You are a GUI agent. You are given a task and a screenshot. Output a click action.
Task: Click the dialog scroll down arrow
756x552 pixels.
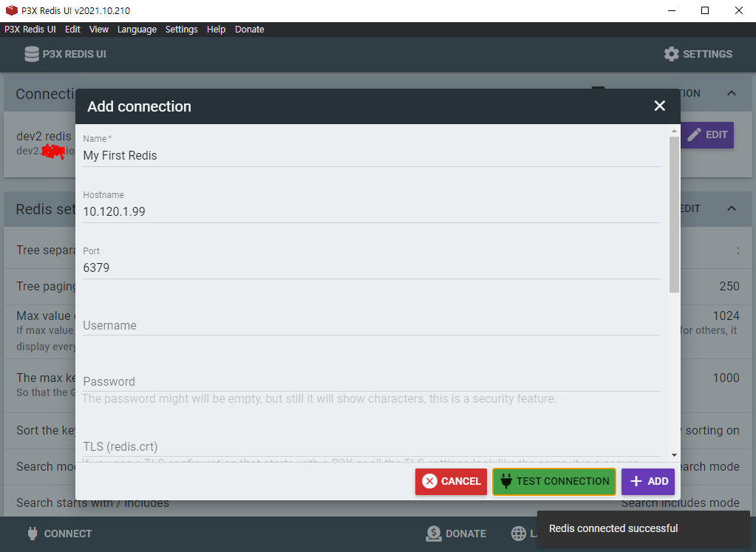point(674,455)
